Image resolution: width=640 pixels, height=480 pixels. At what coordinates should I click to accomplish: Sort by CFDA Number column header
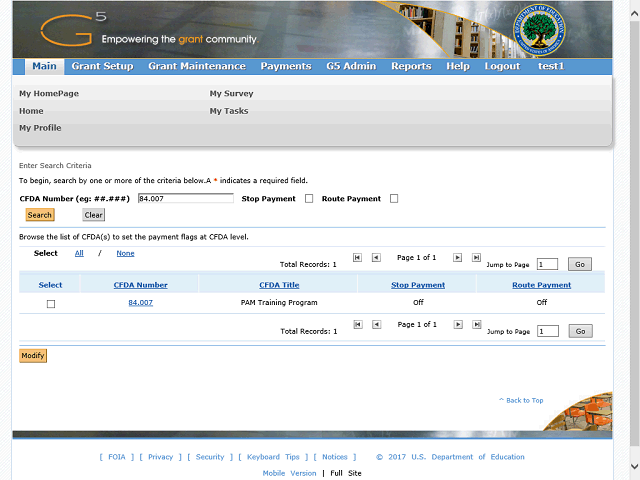(141, 285)
